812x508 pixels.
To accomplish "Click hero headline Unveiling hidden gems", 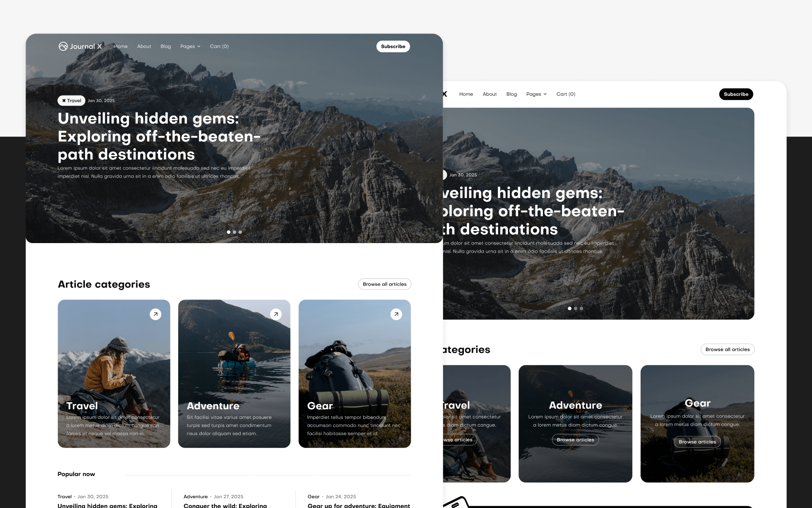I will click(159, 136).
